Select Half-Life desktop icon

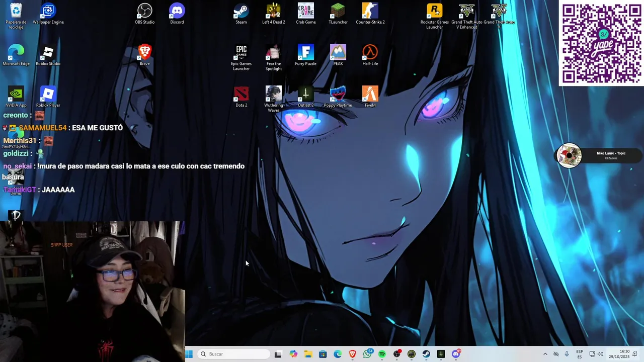coord(370,55)
